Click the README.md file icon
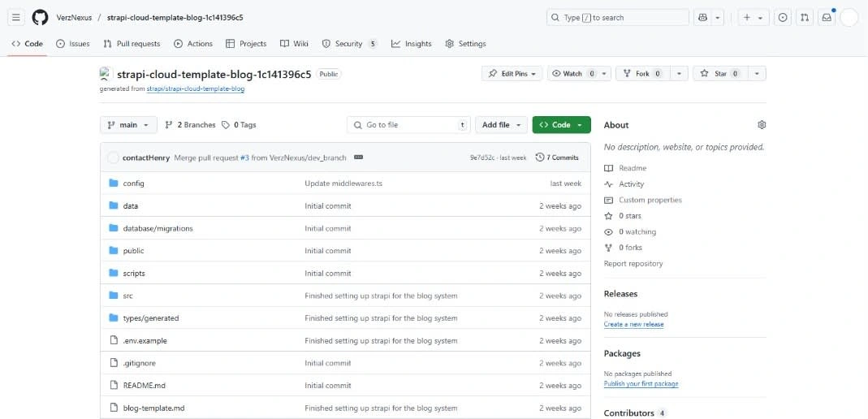 pos(114,386)
